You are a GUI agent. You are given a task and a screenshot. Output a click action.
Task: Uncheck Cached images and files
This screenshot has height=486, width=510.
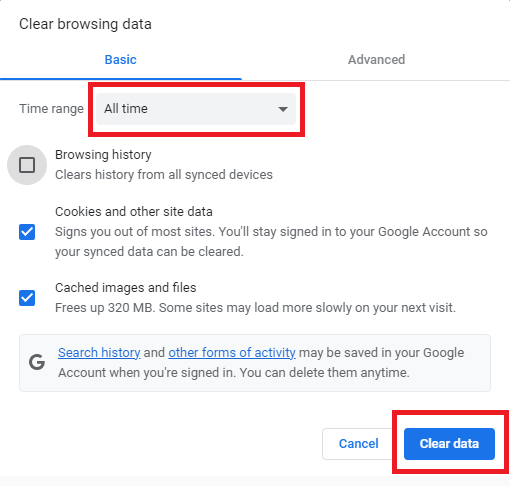[x=27, y=298]
